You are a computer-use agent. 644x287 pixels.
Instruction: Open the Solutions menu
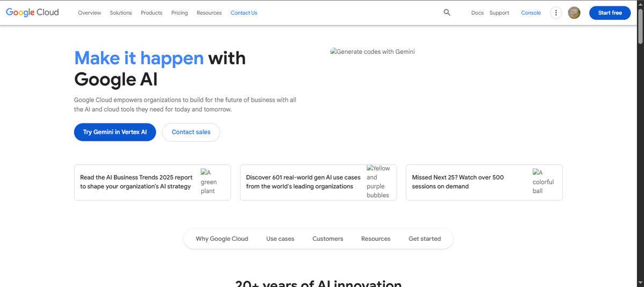(121, 13)
